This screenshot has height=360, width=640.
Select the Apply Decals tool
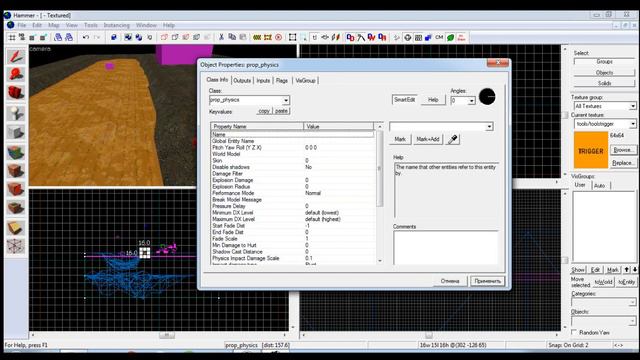click(16, 190)
